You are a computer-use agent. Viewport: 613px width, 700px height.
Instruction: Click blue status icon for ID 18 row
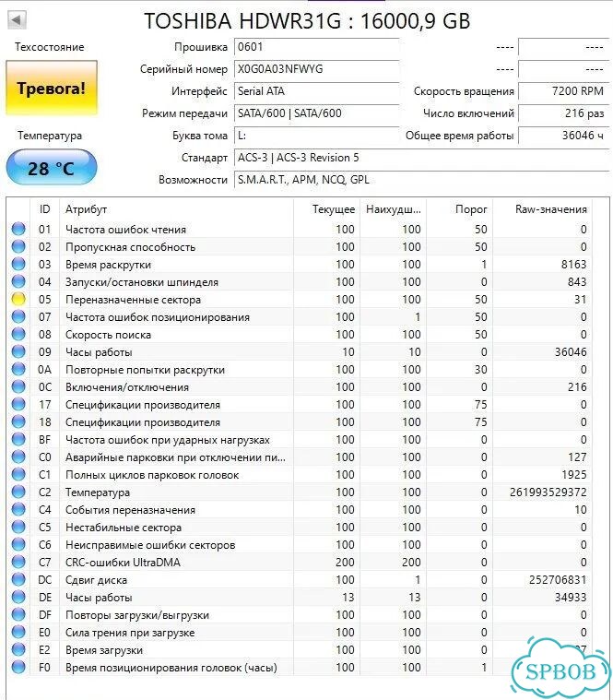[18, 421]
